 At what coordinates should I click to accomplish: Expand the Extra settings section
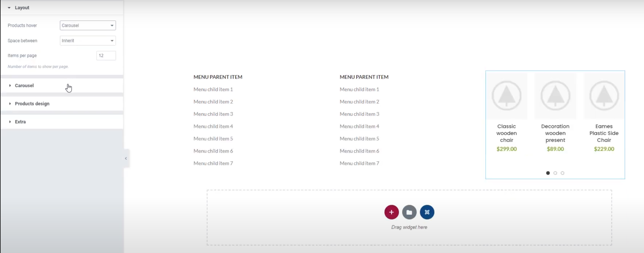(20, 122)
